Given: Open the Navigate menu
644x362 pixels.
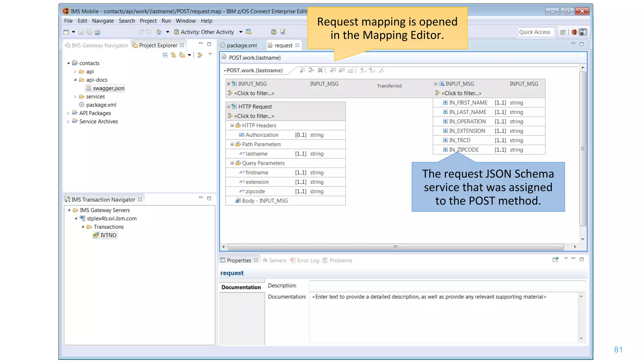Looking at the screenshot, I should click(x=103, y=21).
